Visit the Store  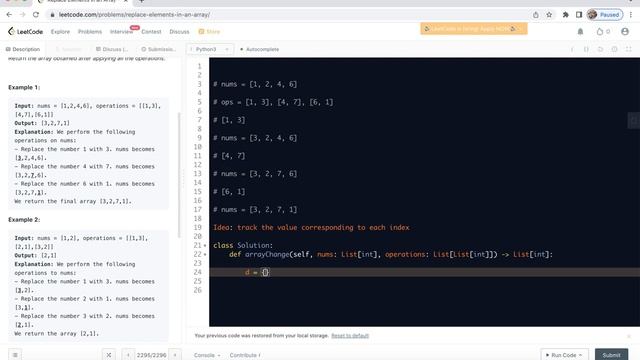(209, 31)
